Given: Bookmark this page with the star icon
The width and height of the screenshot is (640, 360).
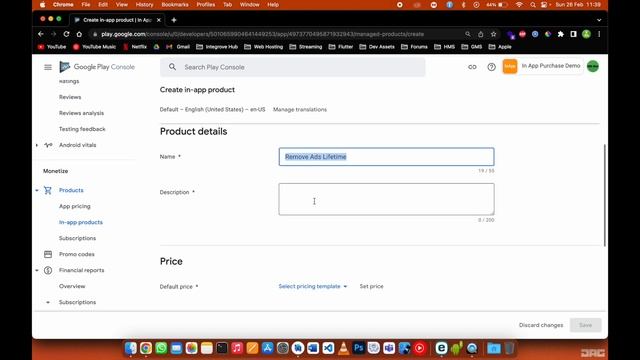Looking at the screenshot, I should [x=493, y=34].
